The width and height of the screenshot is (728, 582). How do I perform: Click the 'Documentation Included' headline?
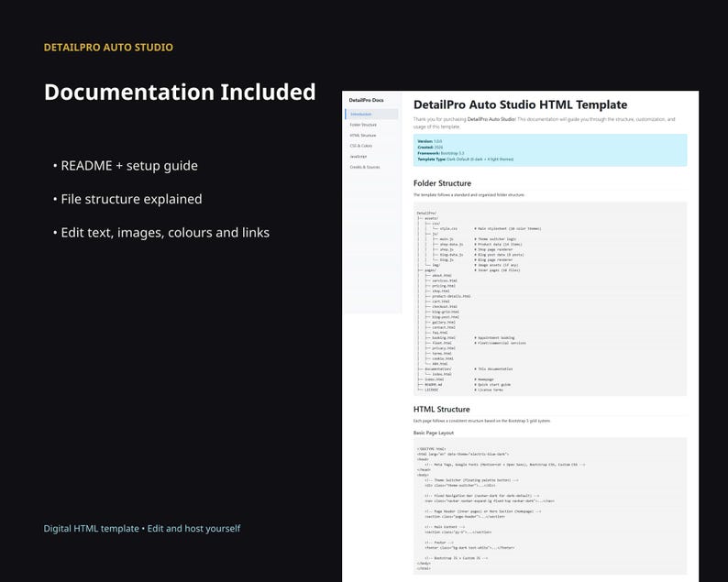point(180,92)
